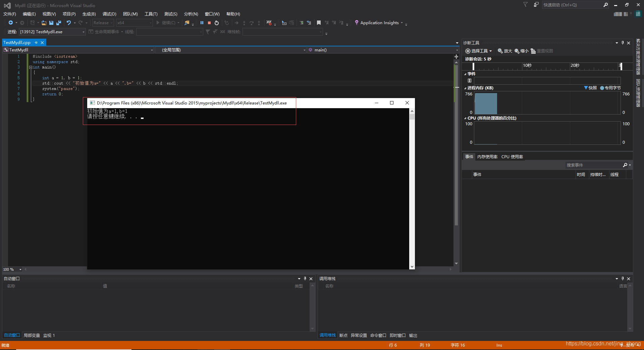Screen dimensions: 644x350
Task: Switch to the Watch 1 (监视 1) tab
Action: coord(49,336)
